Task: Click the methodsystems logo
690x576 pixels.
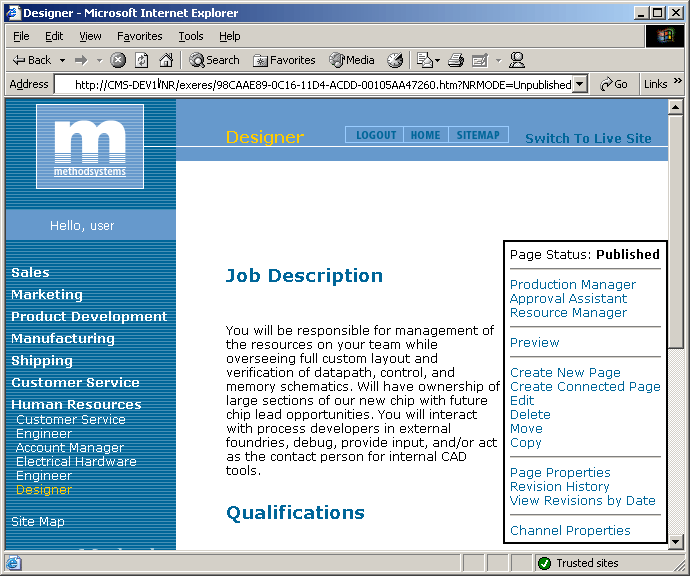Action: (90, 147)
